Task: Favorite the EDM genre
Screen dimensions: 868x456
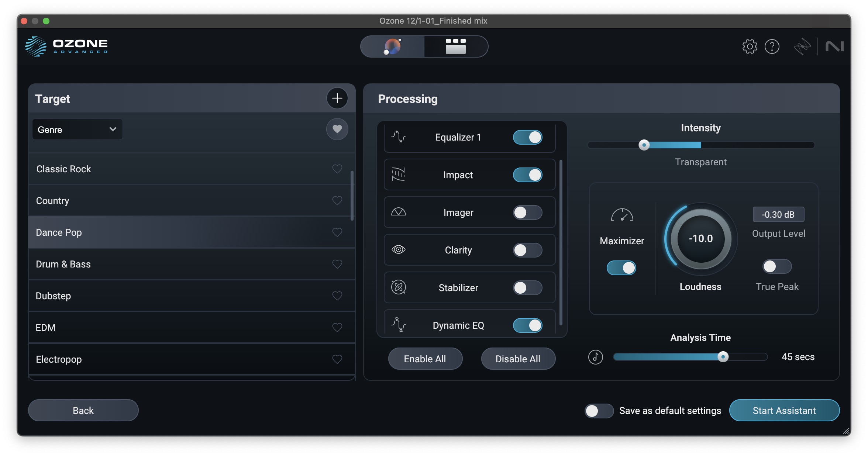Action: pos(337,327)
